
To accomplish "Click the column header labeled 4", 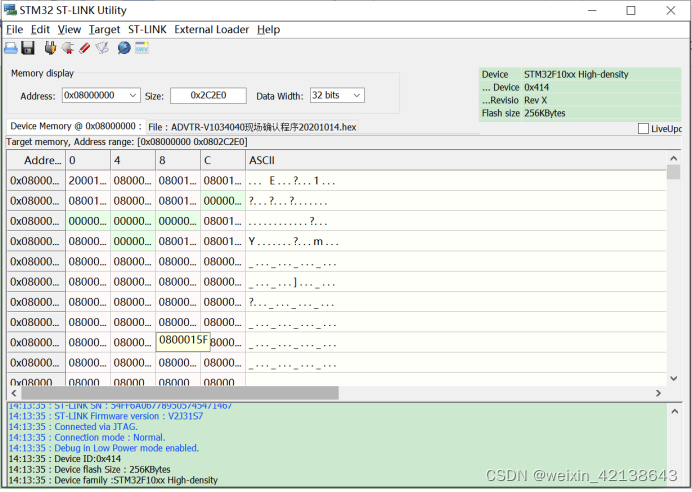I will point(133,160).
